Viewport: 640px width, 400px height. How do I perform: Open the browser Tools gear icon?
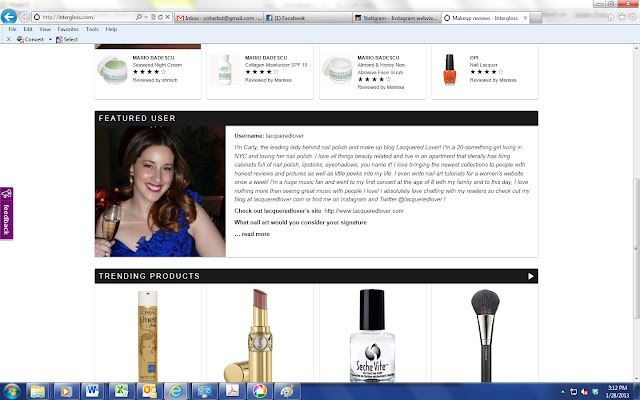(633, 17)
